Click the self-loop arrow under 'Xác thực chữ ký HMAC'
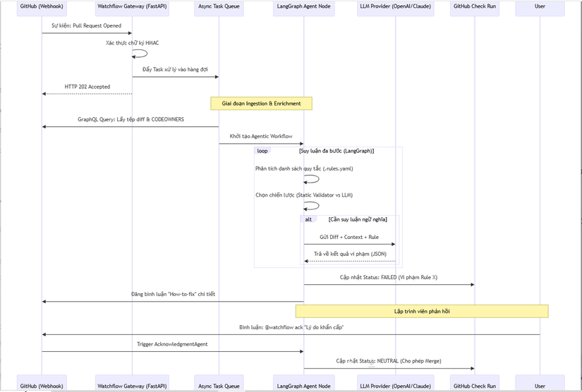 point(140,54)
